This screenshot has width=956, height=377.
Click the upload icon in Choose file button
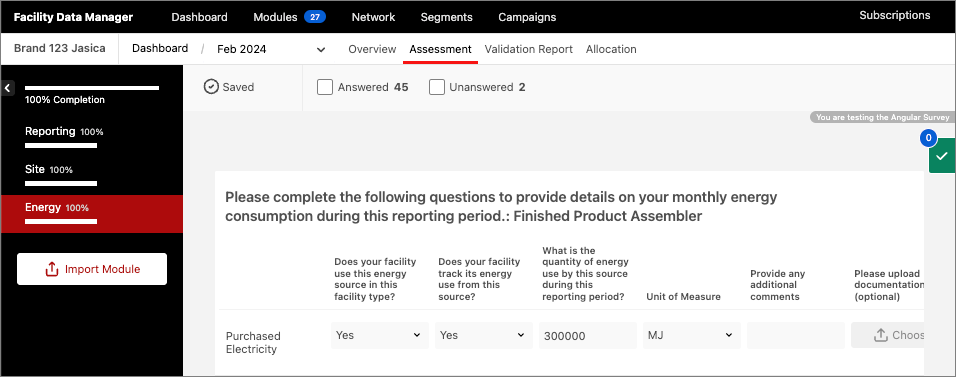point(880,335)
